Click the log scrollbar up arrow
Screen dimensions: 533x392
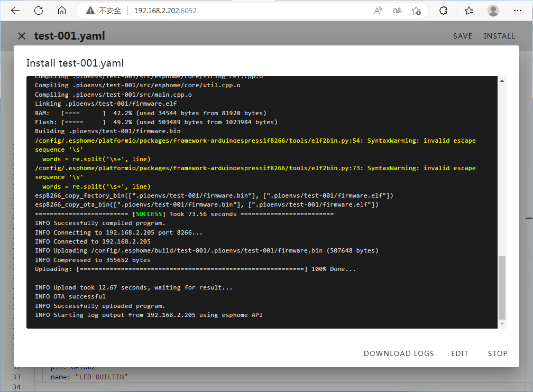(502, 80)
